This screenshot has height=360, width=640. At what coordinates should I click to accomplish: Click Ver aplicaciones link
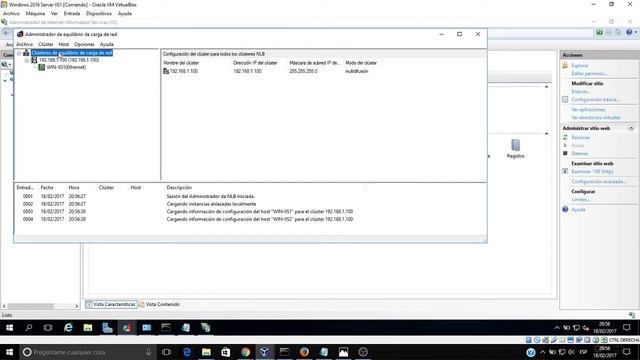click(588, 110)
